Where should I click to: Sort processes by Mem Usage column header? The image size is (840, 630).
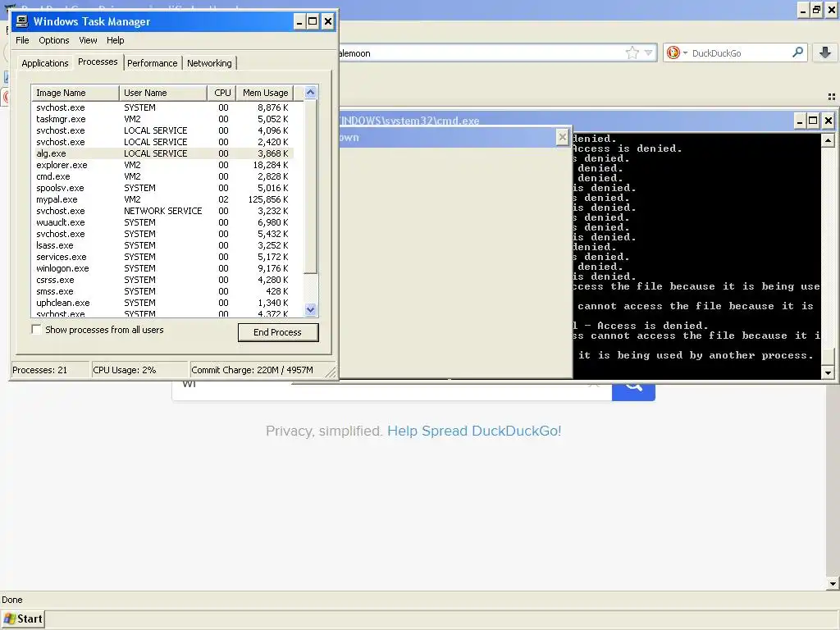point(265,93)
